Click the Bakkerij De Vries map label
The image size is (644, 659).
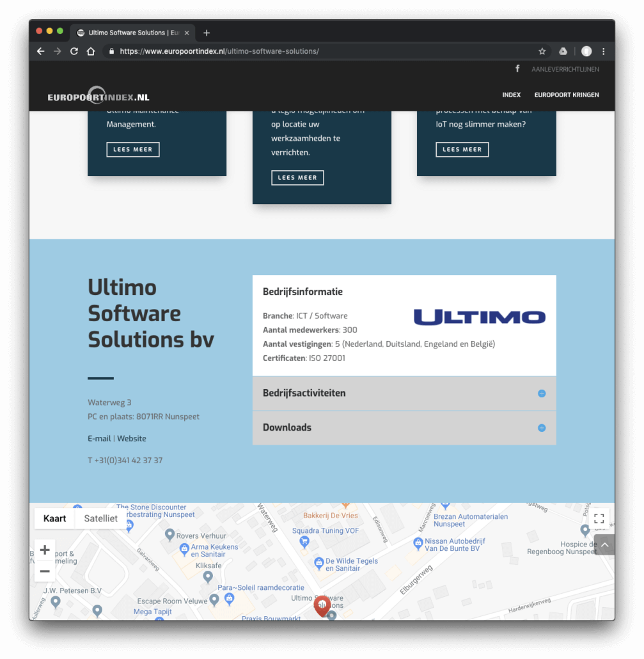tap(331, 516)
